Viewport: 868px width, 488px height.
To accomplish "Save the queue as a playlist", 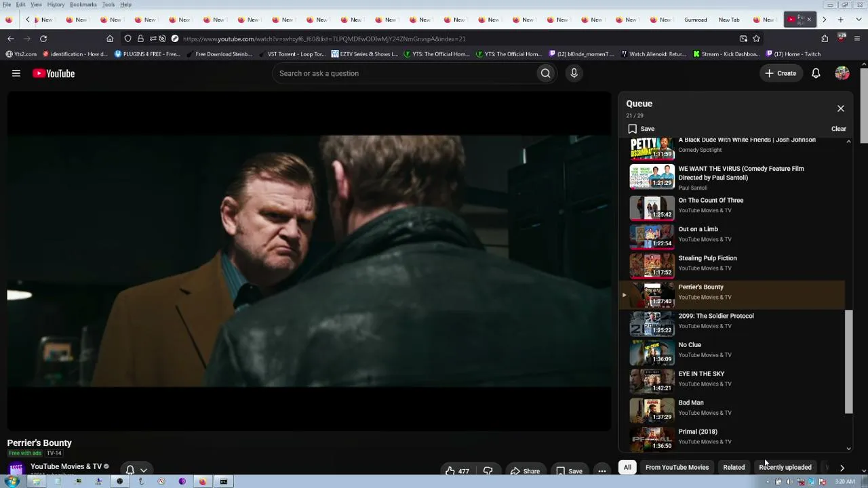I will (642, 129).
